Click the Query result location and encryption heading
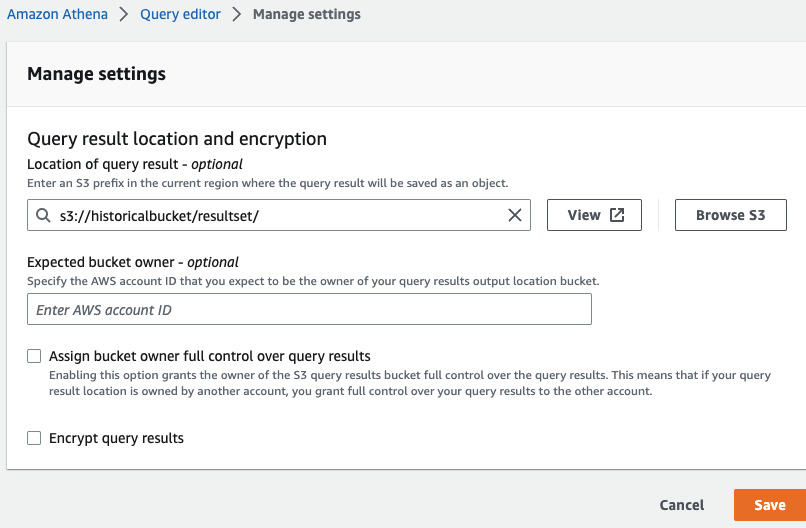Screen dimensions: 806x528 177,139
